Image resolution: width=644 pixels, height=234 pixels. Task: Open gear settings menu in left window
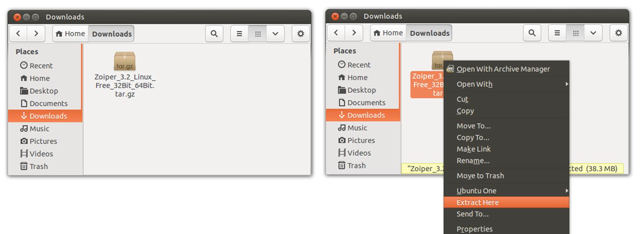(x=301, y=34)
